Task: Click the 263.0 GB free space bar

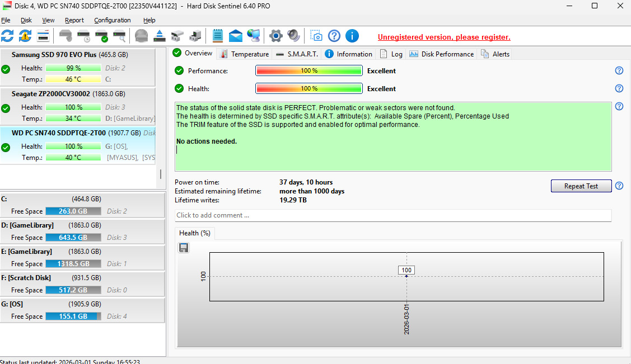Action: 73,211
